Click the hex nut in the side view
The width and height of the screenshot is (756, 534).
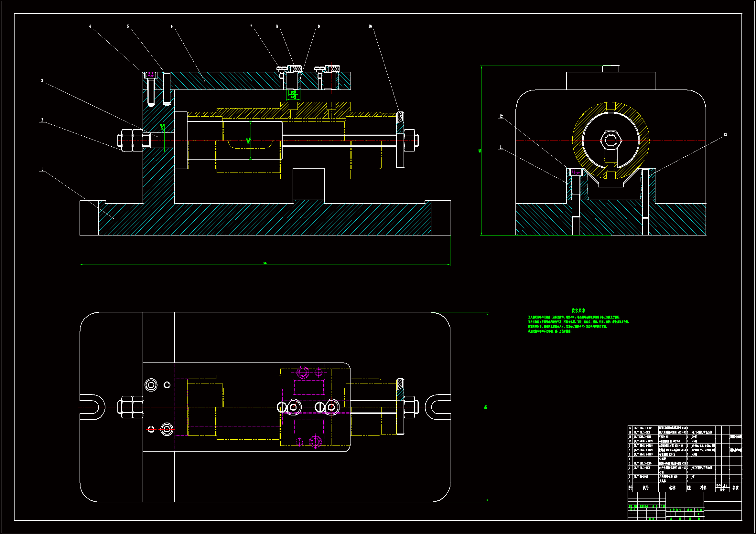(x=611, y=141)
